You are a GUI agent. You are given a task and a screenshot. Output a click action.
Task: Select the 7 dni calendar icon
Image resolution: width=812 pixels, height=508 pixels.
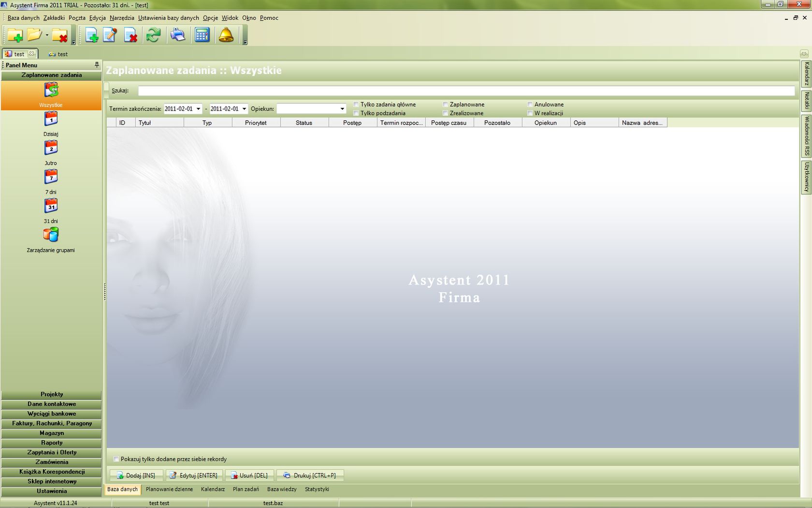click(x=51, y=177)
